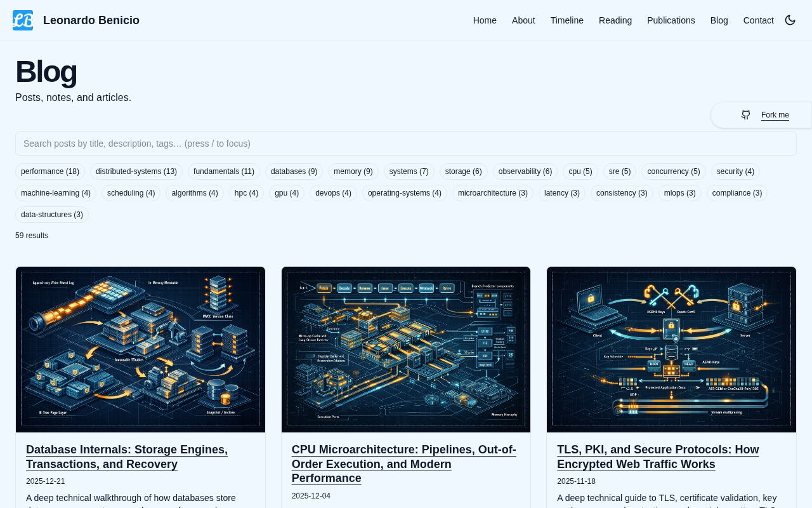Open CPU Microarchitecture: Pipelines article title
Screen dimensions: 812x508
click(404, 464)
